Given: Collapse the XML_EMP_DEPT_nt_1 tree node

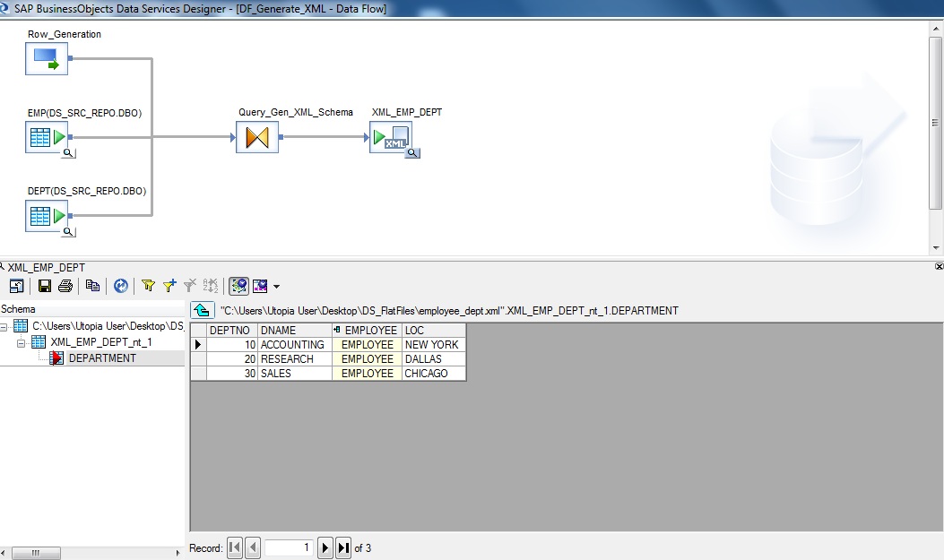Looking at the screenshot, I should click(x=22, y=343).
